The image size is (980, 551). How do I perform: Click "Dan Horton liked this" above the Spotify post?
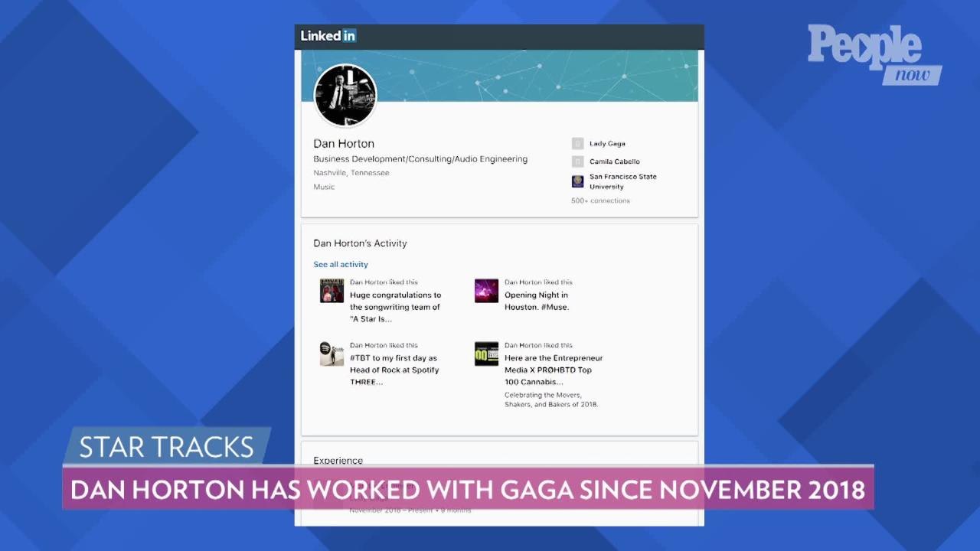pos(384,345)
